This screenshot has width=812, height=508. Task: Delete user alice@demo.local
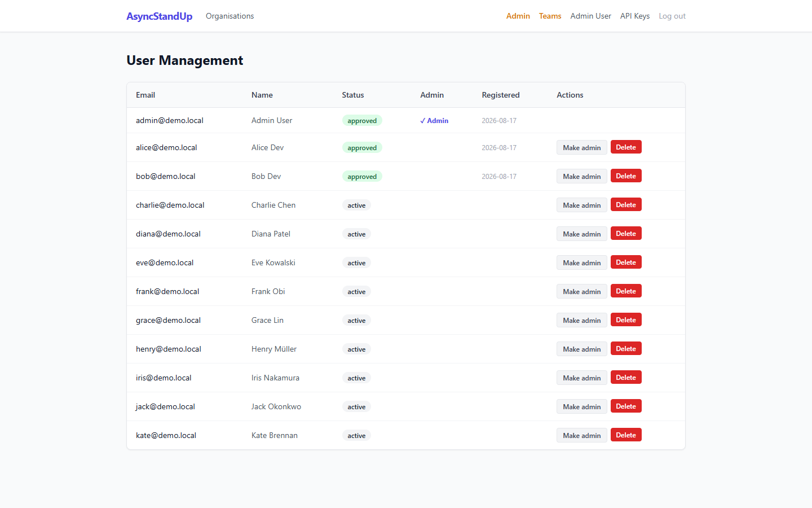pyautogui.click(x=626, y=147)
